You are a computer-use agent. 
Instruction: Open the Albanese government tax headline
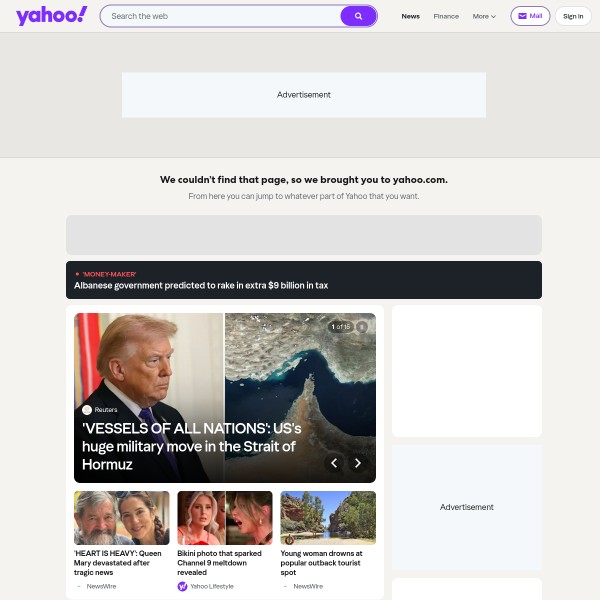(x=201, y=285)
